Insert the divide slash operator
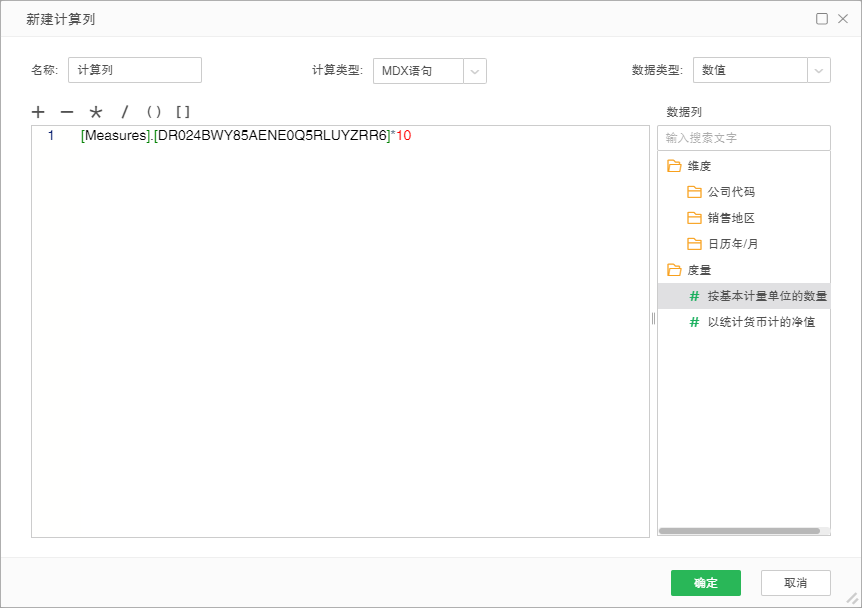 [x=125, y=112]
